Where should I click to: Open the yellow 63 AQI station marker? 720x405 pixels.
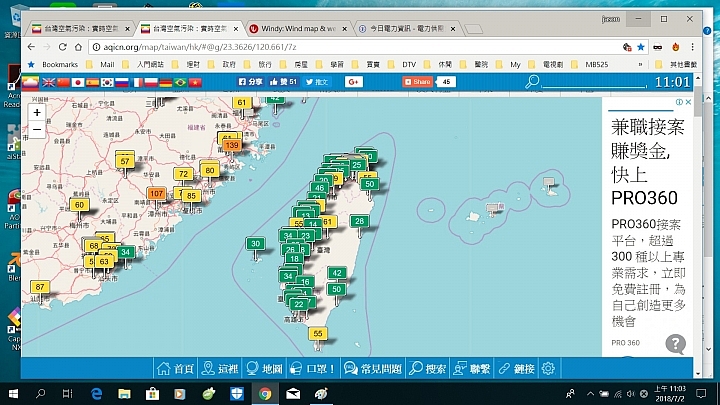pyautogui.click(x=104, y=262)
